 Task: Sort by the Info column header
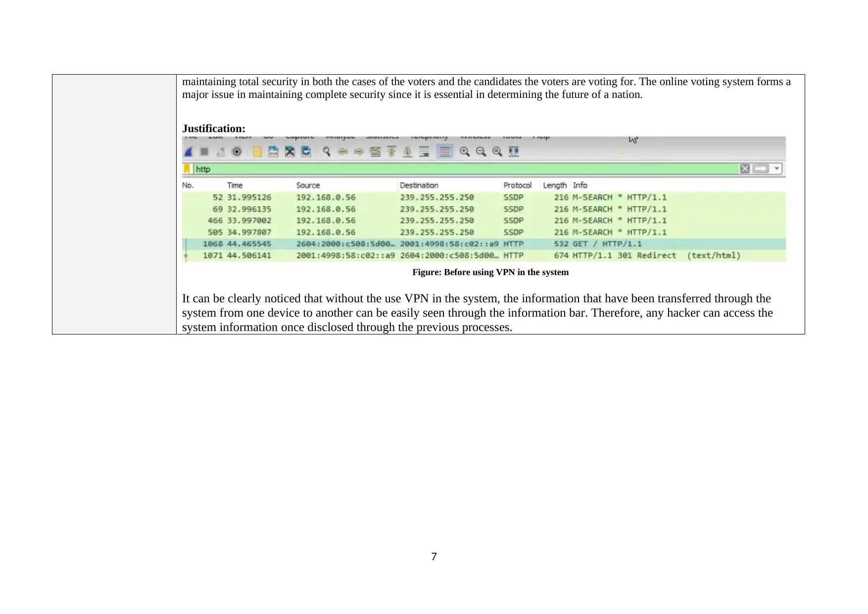pyautogui.click(x=580, y=186)
